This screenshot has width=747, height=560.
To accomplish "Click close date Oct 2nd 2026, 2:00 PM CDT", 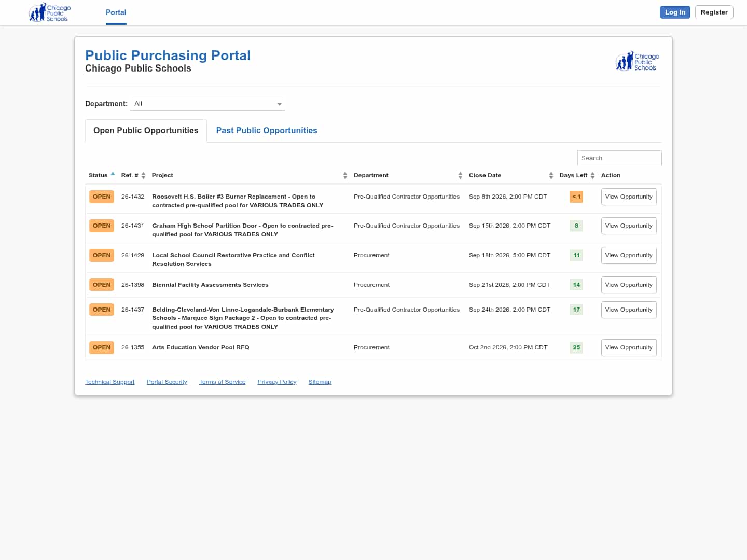I will tap(508, 348).
